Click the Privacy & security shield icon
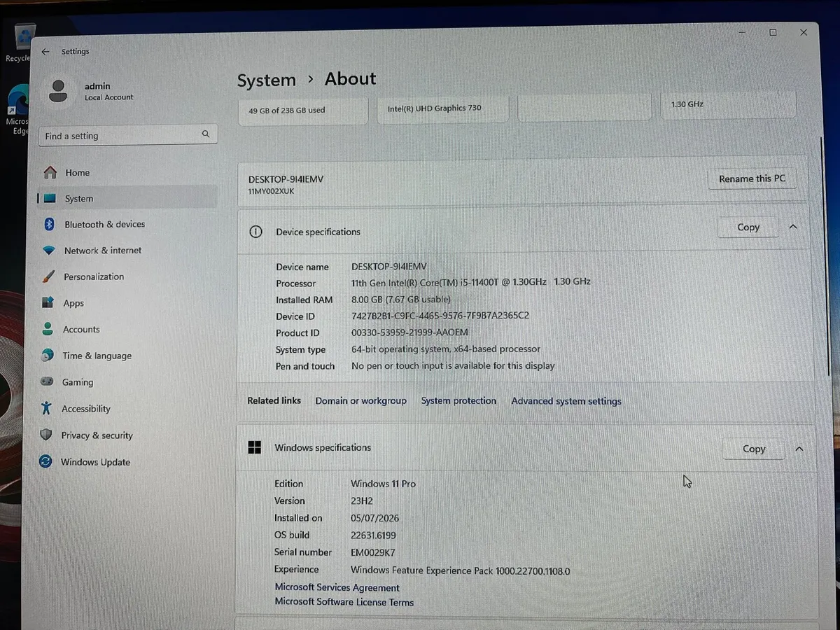This screenshot has height=630, width=840. pyautogui.click(x=46, y=435)
